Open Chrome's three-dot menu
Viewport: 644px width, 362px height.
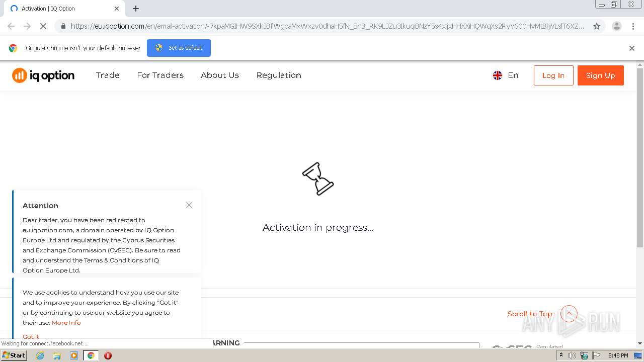[633, 26]
